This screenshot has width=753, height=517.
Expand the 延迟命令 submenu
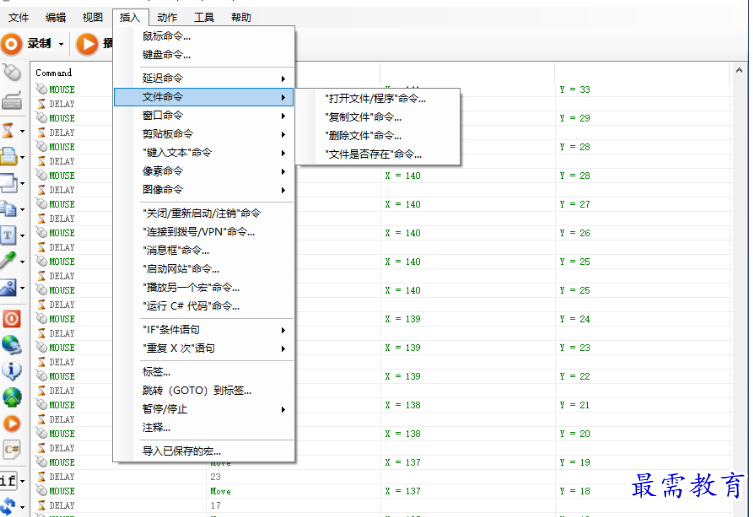pyautogui.click(x=204, y=78)
